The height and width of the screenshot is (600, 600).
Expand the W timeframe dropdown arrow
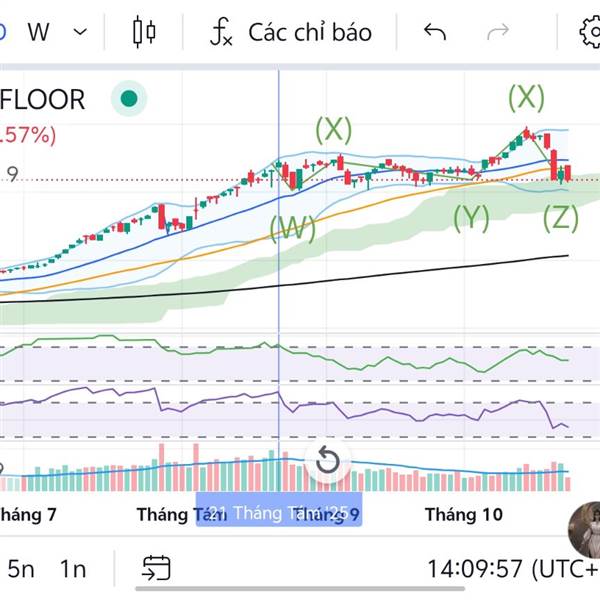81,32
